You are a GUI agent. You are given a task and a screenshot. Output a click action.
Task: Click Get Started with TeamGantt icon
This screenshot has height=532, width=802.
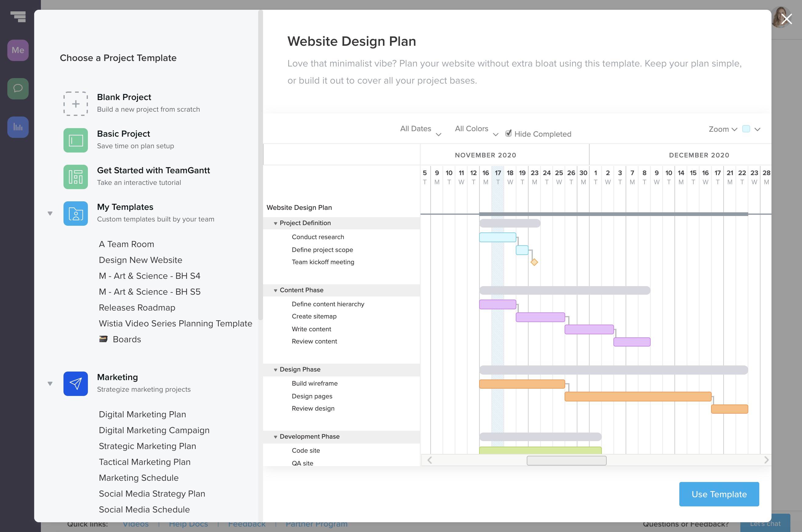75,177
